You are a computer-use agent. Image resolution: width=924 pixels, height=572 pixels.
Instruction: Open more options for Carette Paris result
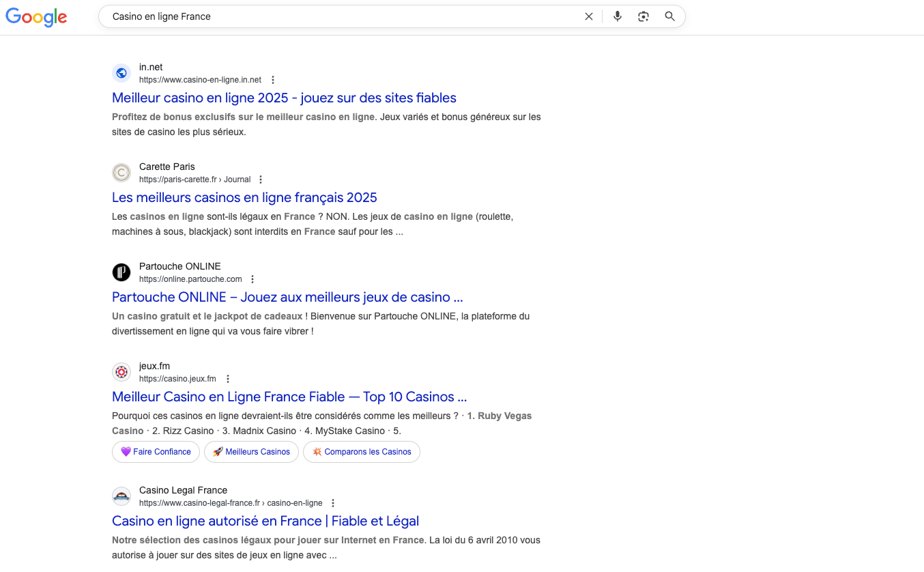(260, 180)
